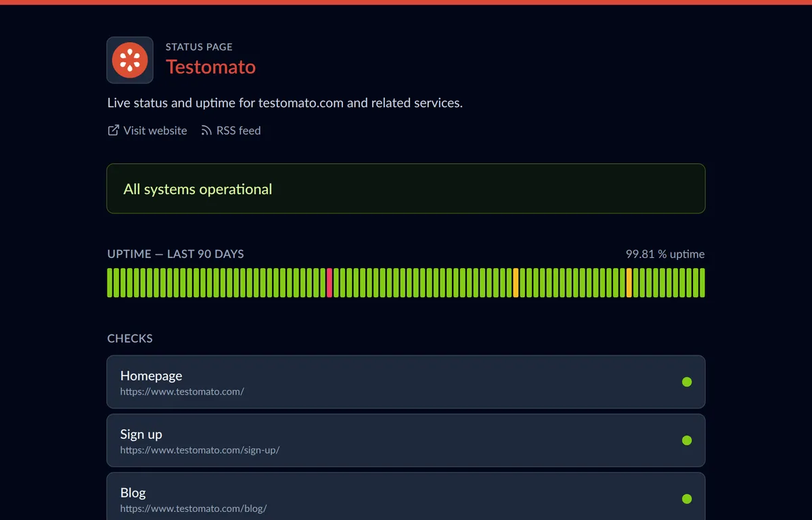Click the second yellow bar in uptime chart
The height and width of the screenshot is (520, 812).
click(x=629, y=282)
